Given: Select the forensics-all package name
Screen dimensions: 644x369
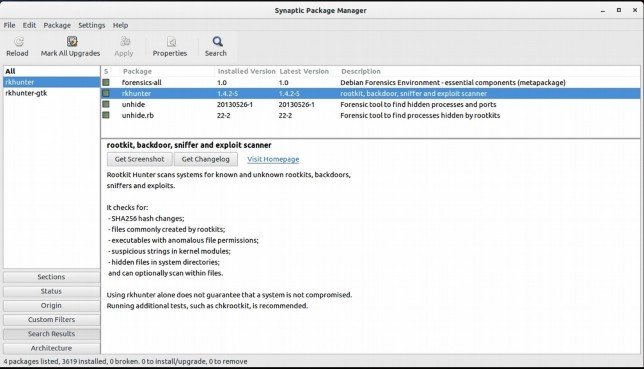Looking at the screenshot, I should 142,82.
